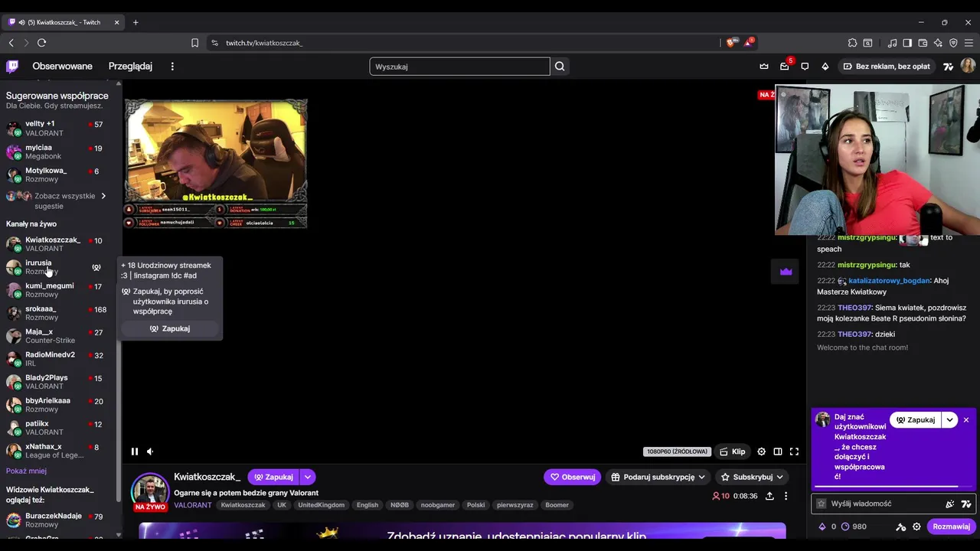The image size is (980, 551).
Task: Pause the stream playback
Action: click(134, 452)
